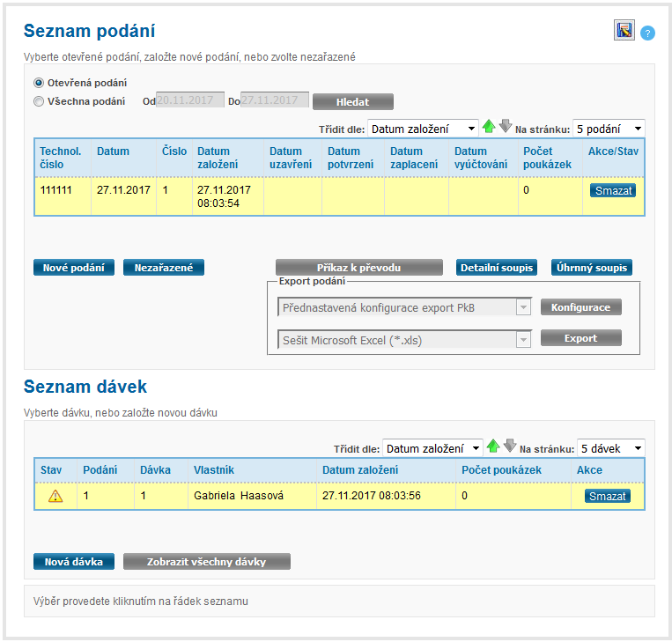Select batch row of Gabriela Haasová
This screenshot has height=642, width=672.
click(x=238, y=496)
